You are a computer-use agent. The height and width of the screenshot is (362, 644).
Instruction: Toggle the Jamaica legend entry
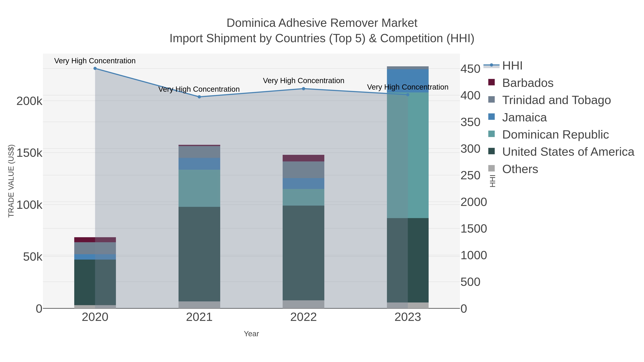tap(518, 117)
